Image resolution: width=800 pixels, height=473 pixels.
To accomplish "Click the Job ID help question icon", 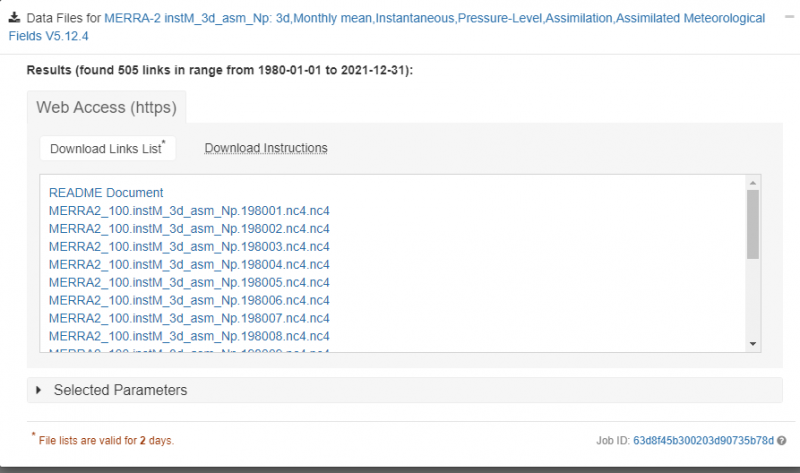I will 781,440.
